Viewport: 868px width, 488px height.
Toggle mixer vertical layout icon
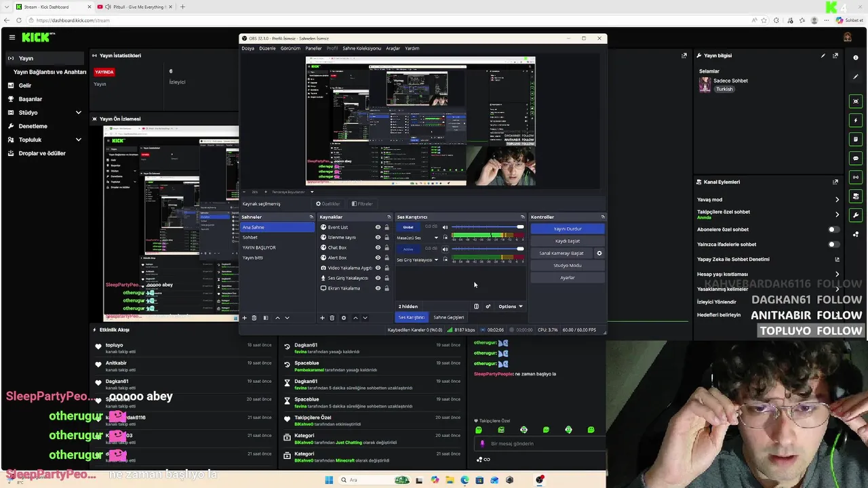476,306
